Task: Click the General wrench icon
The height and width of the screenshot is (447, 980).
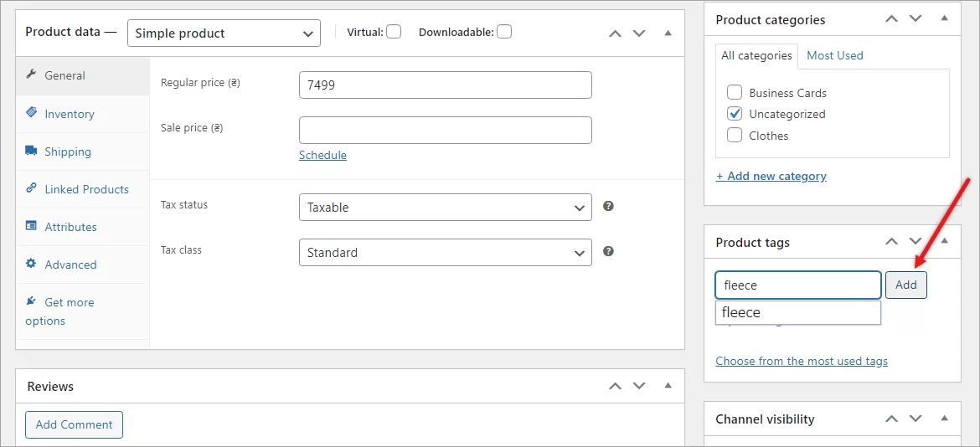Action: 32,74
